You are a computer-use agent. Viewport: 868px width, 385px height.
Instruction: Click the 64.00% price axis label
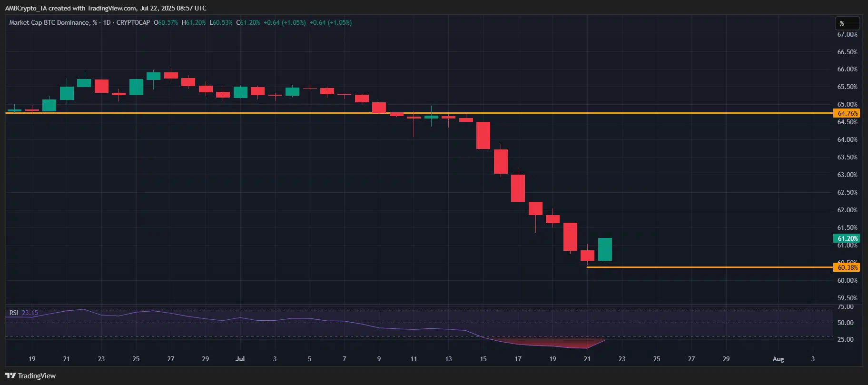[x=847, y=139]
